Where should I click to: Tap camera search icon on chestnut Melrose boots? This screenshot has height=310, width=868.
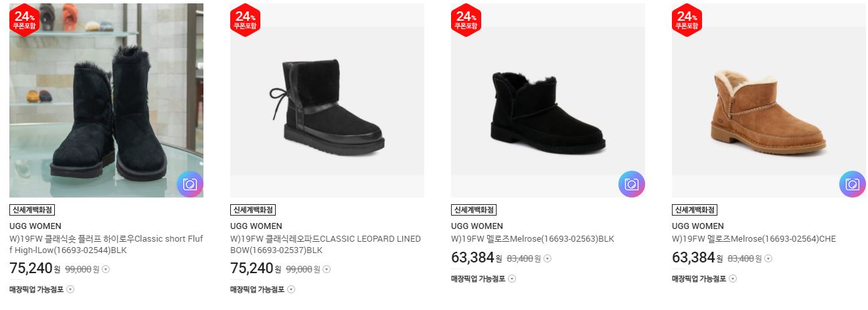click(853, 184)
